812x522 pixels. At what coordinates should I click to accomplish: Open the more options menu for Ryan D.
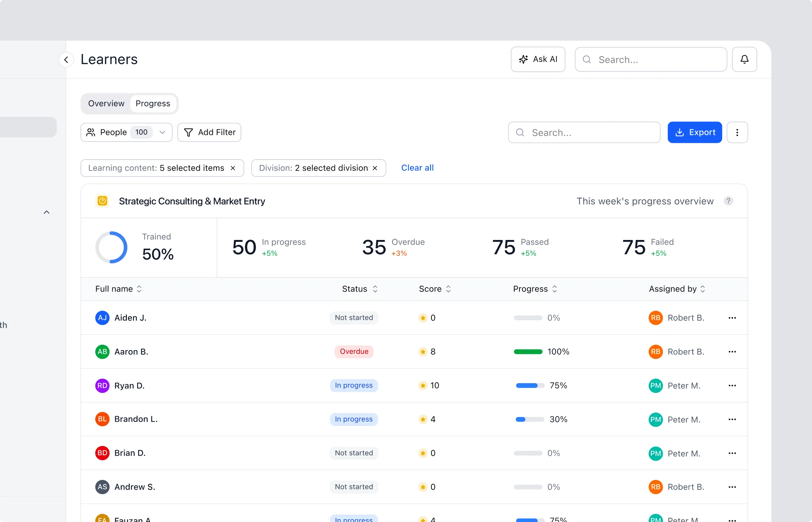tap(732, 385)
